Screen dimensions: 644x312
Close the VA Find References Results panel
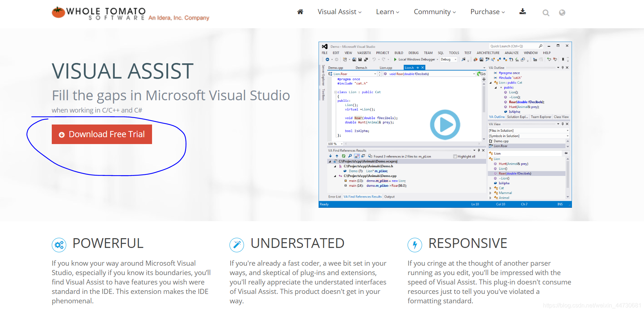click(x=483, y=150)
